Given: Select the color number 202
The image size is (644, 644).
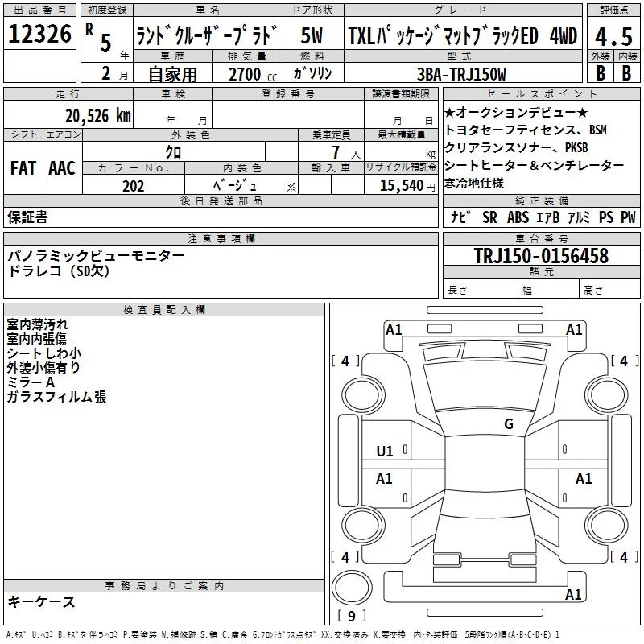Looking at the screenshot, I should 133,185.
